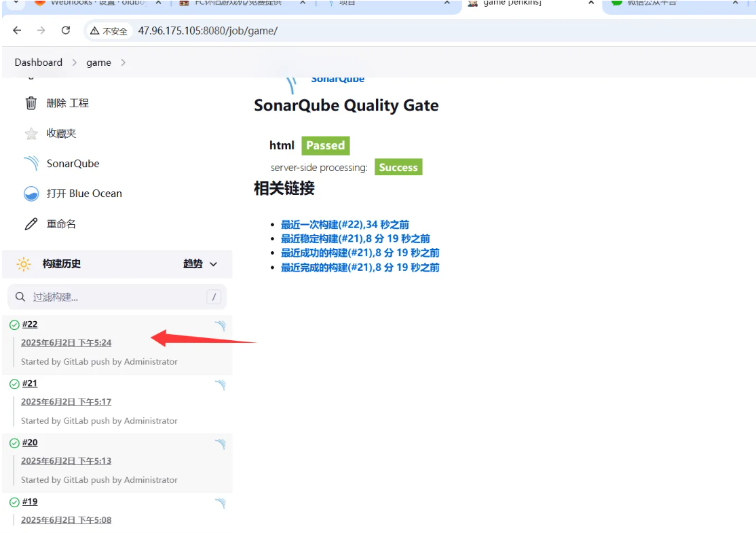Open 打开 Blue Ocean entry
The width and height of the screenshot is (756, 533).
84,194
